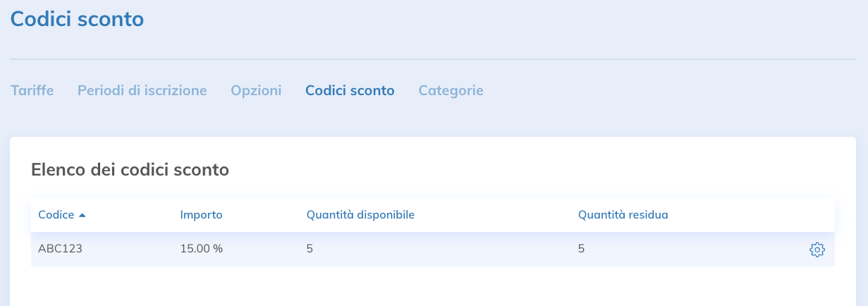Go to the Opzioni tab

(256, 90)
